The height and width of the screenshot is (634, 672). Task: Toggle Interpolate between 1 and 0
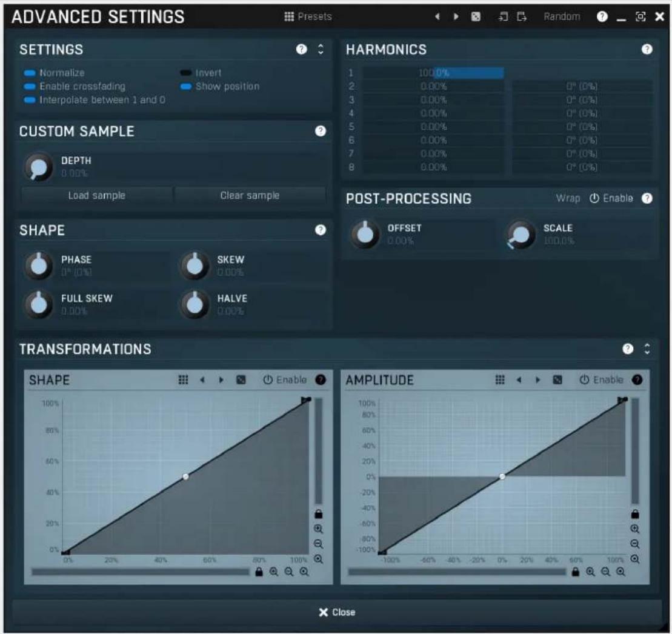coord(95,100)
